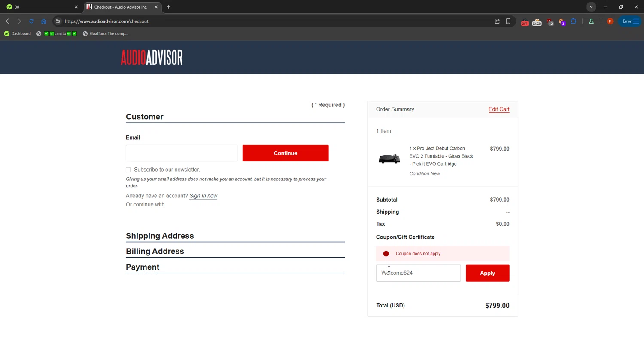Open site settings icon in address bar
This screenshot has width=644, height=349.
point(58,21)
